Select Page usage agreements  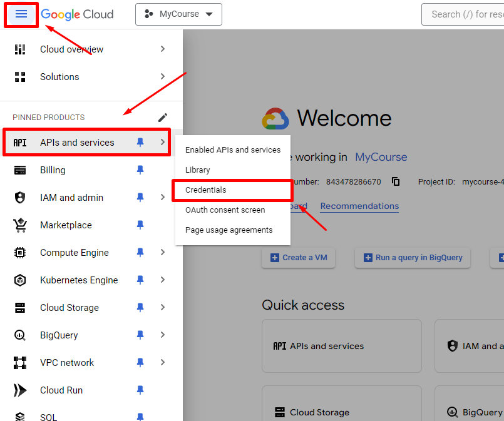233,230
